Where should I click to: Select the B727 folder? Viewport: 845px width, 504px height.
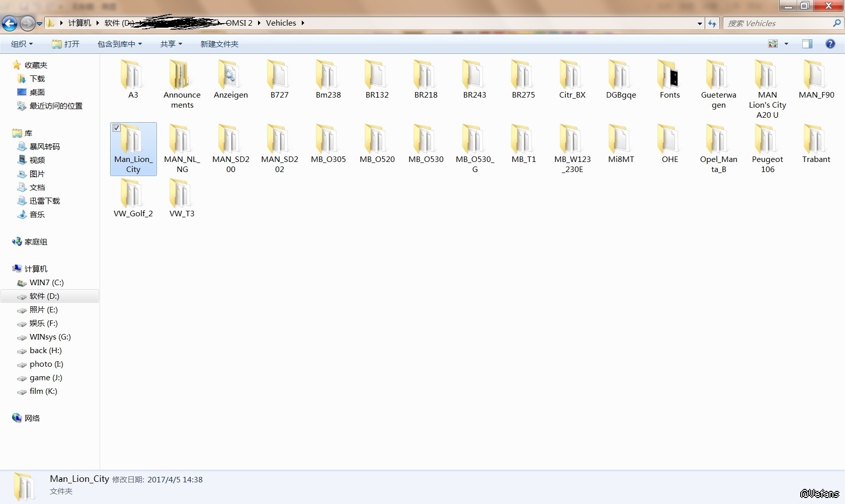point(279,79)
